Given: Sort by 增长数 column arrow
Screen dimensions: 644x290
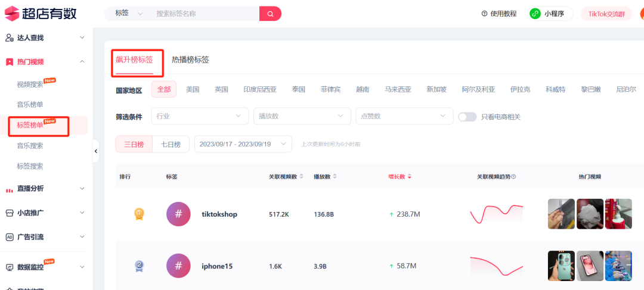Looking at the screenshot, I should click(x=410, y=177).
